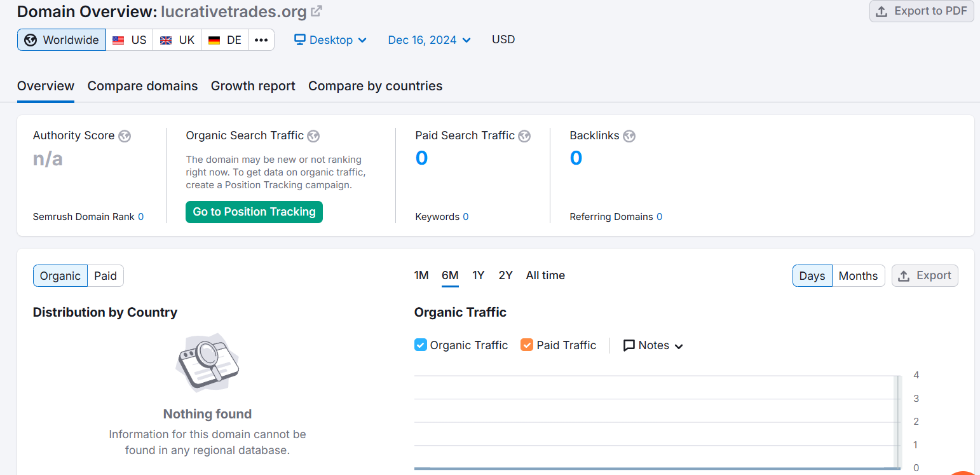Open the Desktop device dropdown

tap(330, 40)
